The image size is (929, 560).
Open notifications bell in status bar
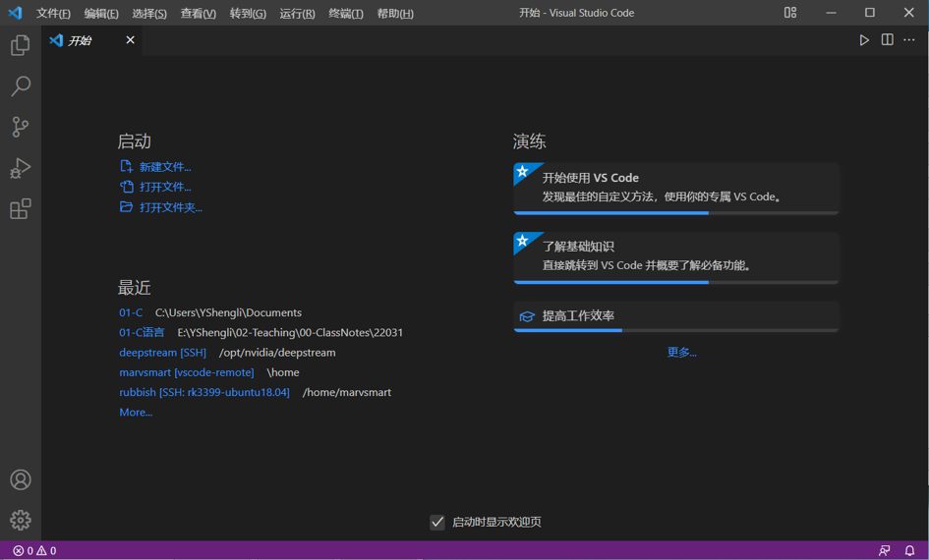(x=909, y=551)
